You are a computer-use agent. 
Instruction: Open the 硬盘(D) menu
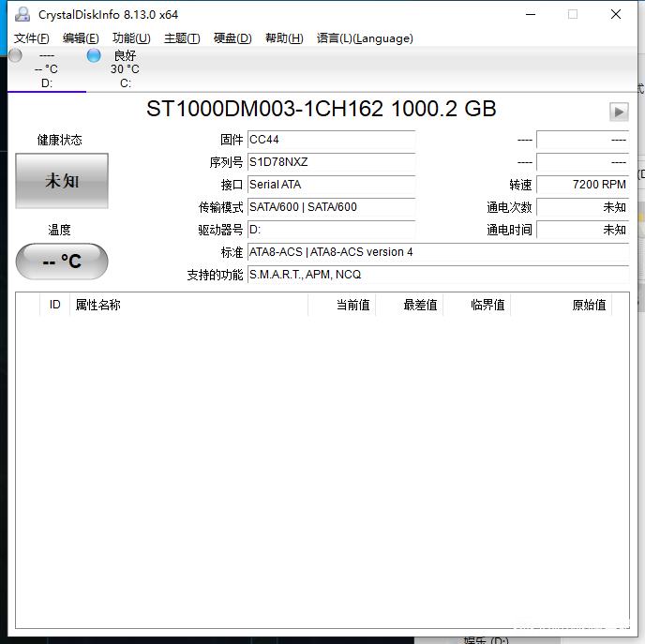(232, 38)
